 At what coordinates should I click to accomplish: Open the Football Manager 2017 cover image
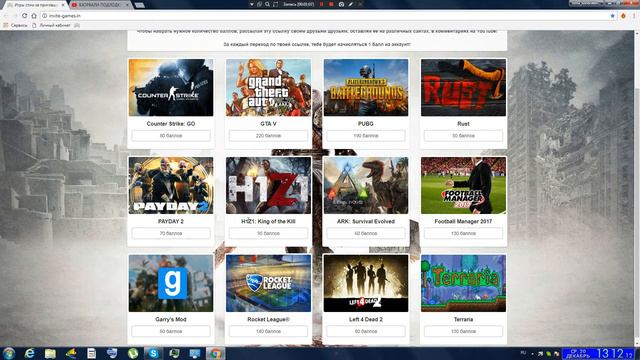point(463,185)
